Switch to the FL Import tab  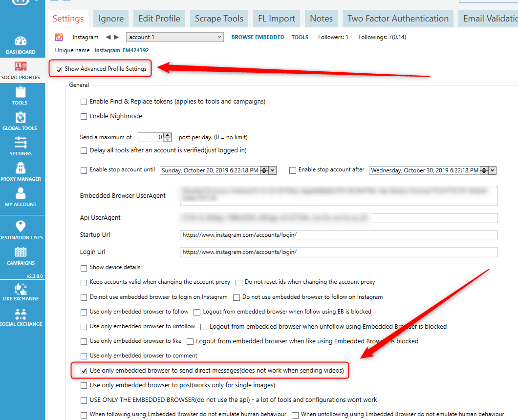pyautogui.click(x=277, y=19)
